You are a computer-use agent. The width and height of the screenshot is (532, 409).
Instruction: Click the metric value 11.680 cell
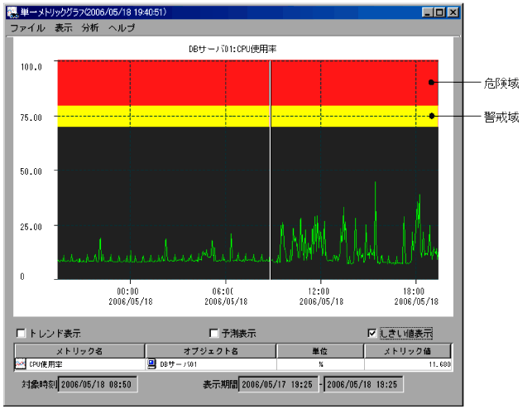[408, 364]
